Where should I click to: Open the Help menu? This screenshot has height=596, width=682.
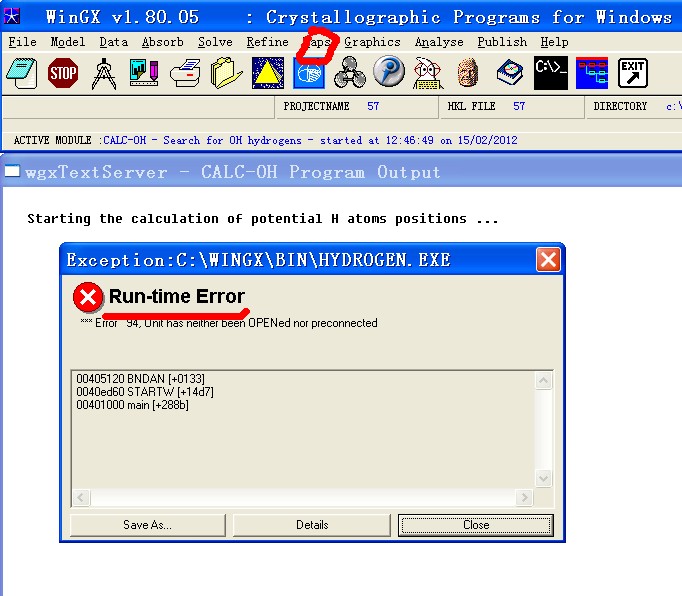[555, 42]
